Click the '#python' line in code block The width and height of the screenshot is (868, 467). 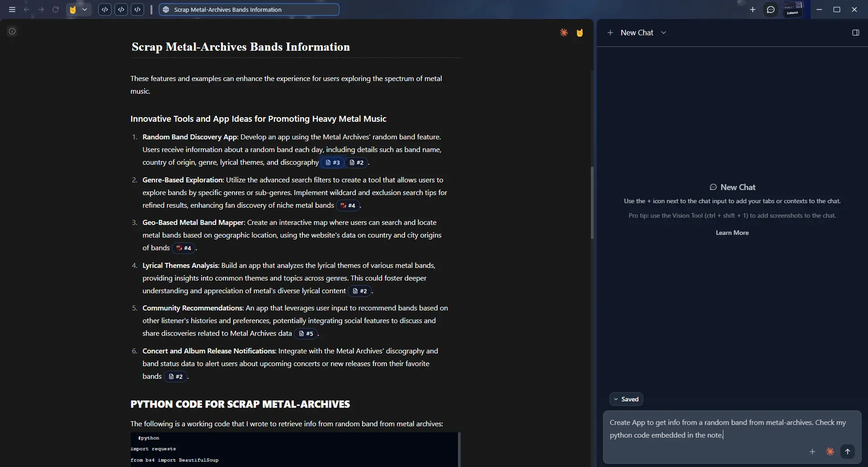[149, 438]
